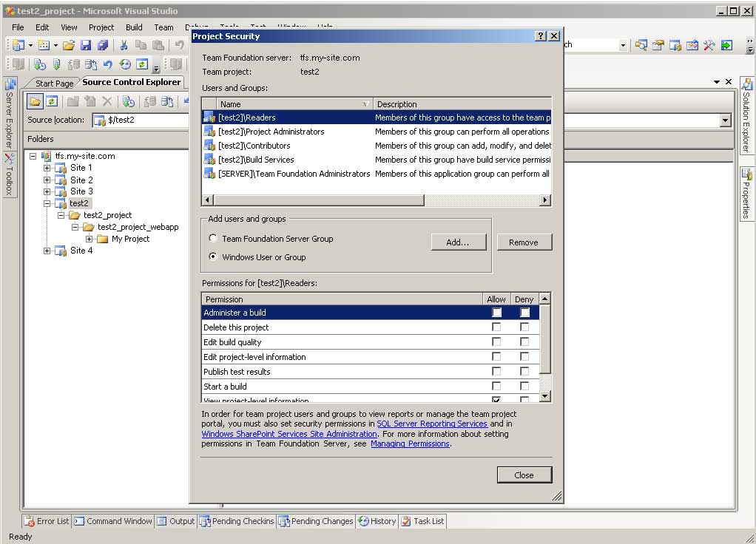Click the help question mark in Project Security
The height and width of the screenshot is (544, 756).
coord(541,36)
